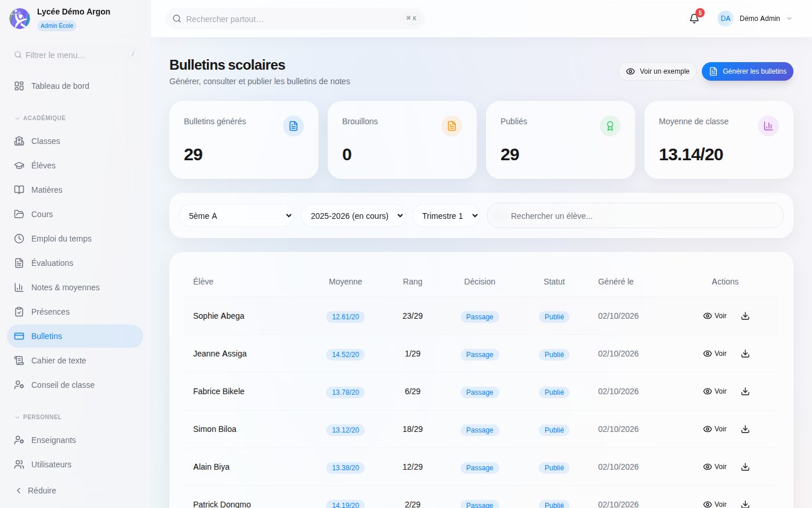The image size is (812, 508).
Task: Open the Évaluations menu item
Action: 75,263
